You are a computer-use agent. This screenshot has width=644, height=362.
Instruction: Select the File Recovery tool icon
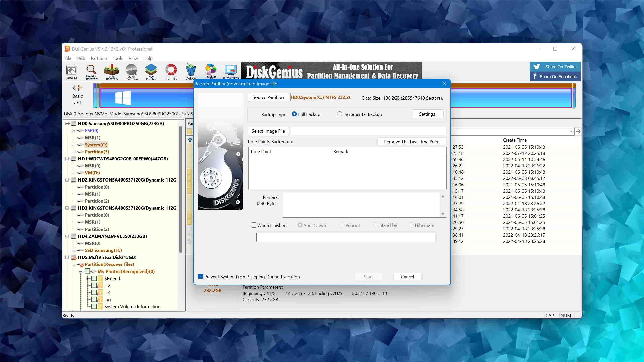point(112,72)
